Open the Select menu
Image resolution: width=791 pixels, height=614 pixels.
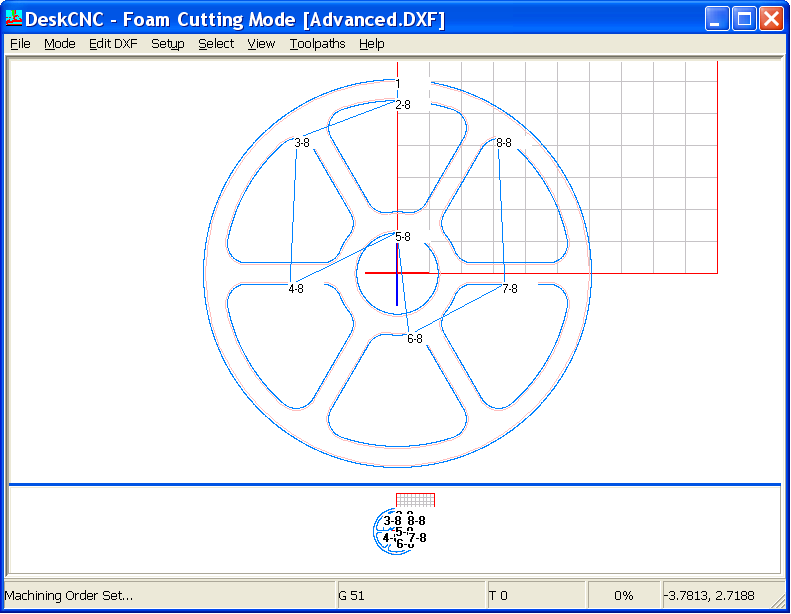216,44
